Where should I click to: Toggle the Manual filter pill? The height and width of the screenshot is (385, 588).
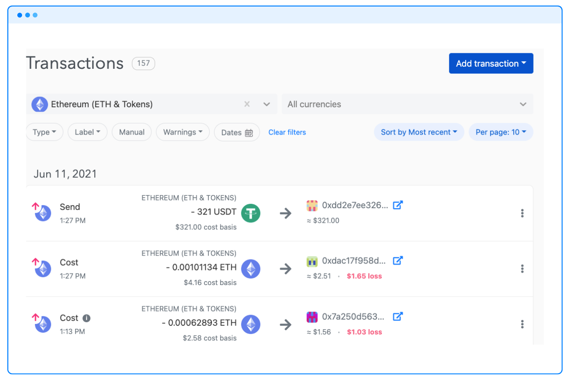[x=131, y=132]
